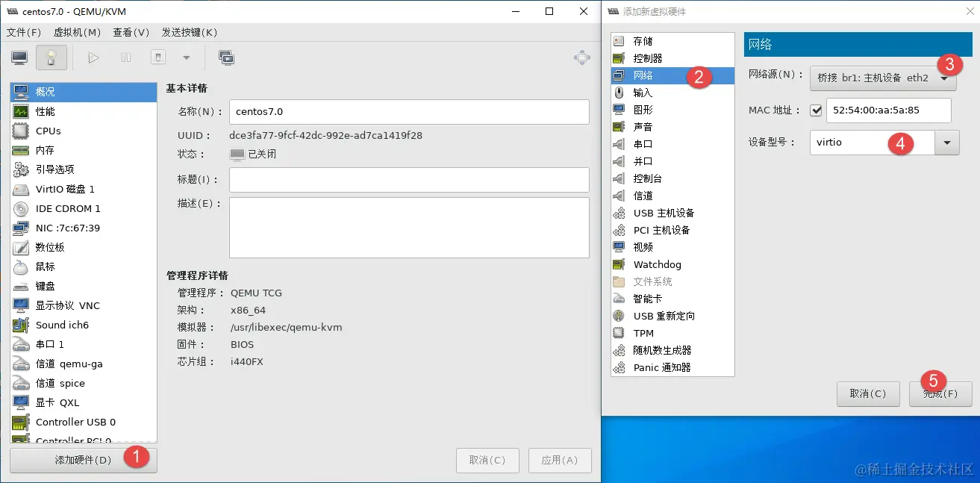Select 信道 qemu-ga entry

coord(84,364)
